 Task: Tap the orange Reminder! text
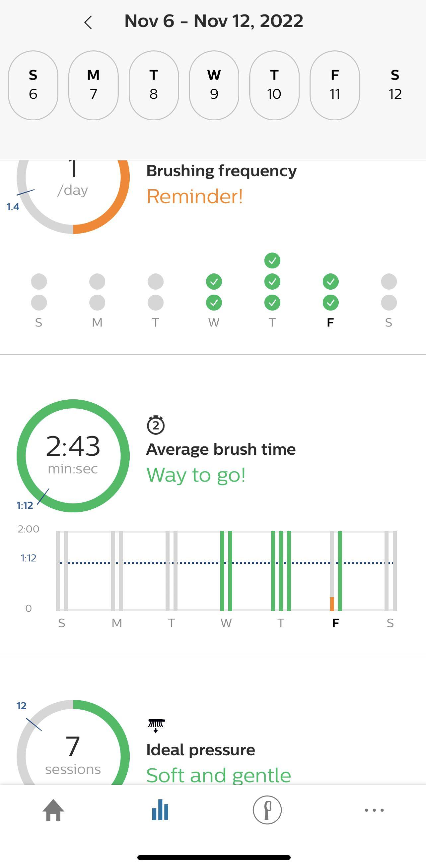(x=195, y=197)
